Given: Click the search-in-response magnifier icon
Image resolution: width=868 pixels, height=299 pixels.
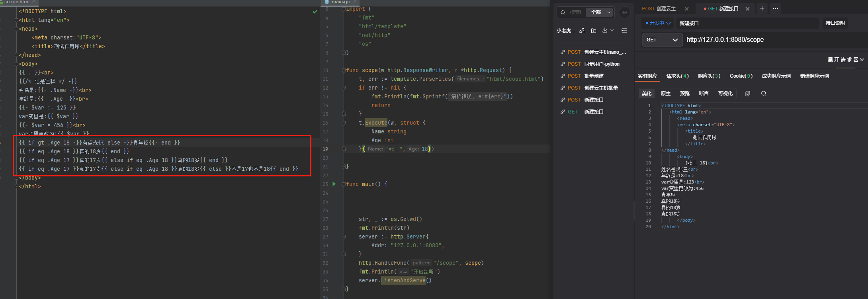Looking at the screenshot, I should (x=764, y=94).
